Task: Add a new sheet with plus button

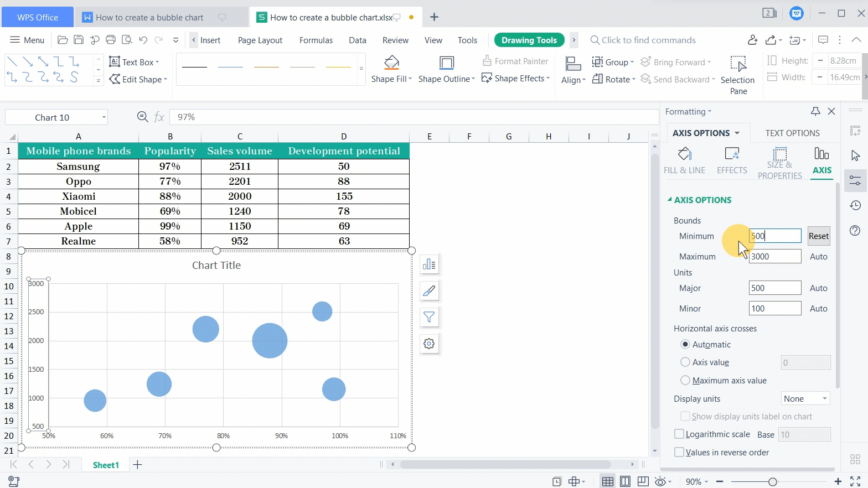Action: coord(138,464)
